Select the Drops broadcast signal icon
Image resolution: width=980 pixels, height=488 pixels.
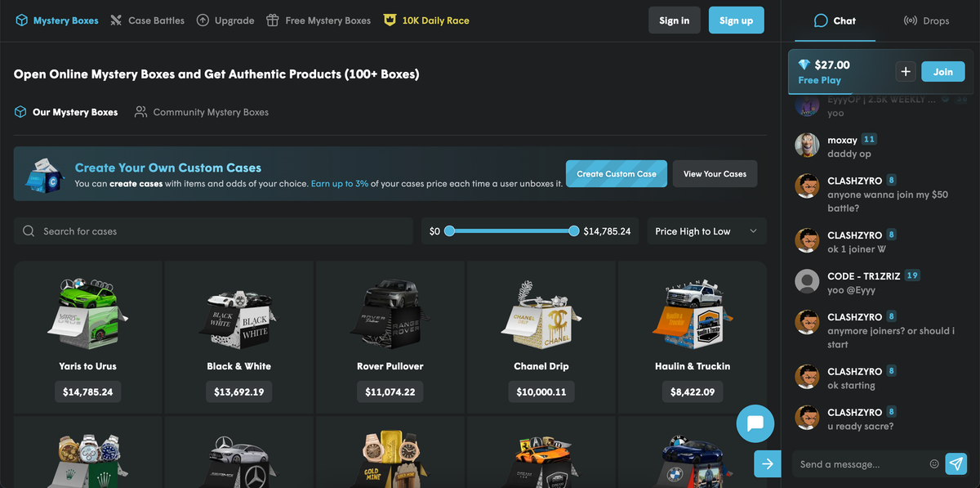point(909,21)
